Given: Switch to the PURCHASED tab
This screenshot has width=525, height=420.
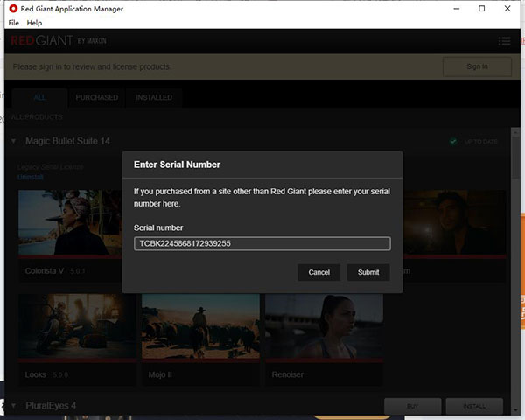Looking at the screenshot, I should click(97, 97).
